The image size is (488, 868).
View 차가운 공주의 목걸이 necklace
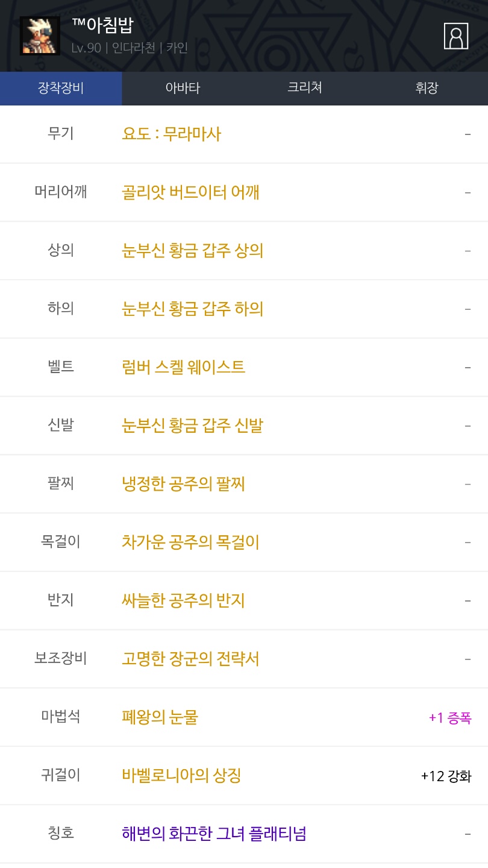(190, 542)
